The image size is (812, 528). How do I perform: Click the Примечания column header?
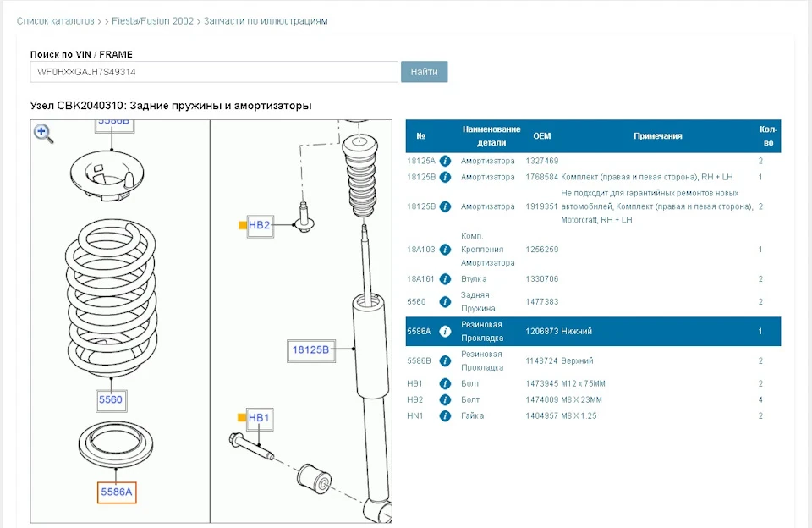point(658,136)
